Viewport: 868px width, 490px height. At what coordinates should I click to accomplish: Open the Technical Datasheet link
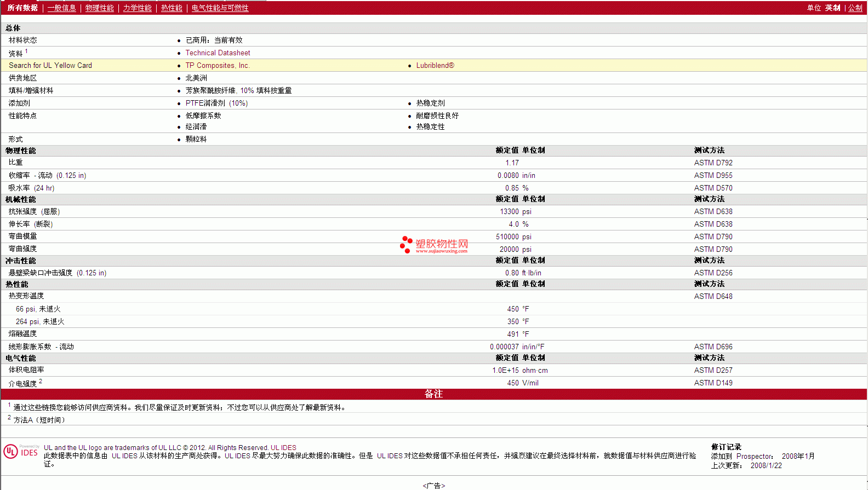(218, 53)
